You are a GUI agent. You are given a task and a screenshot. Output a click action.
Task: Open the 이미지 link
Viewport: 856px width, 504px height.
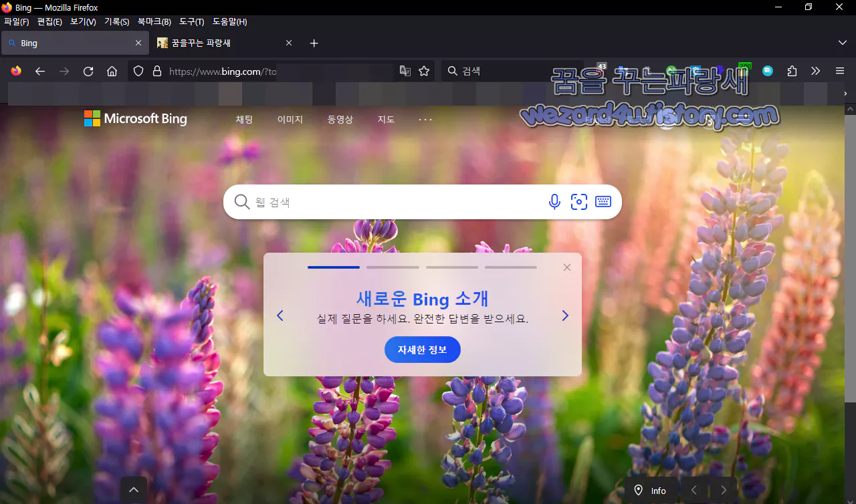(290, 120)
